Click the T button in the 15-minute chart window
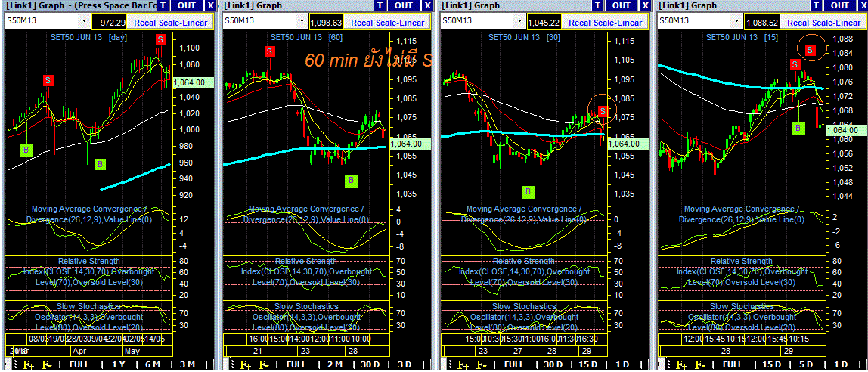This screenshot has width=868, height=372. click(816, 5)
